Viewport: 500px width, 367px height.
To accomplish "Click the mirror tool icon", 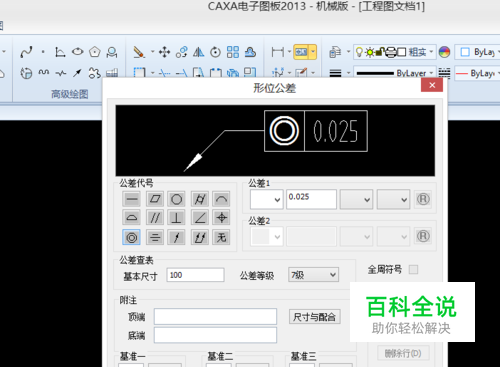I will [199, 52].
